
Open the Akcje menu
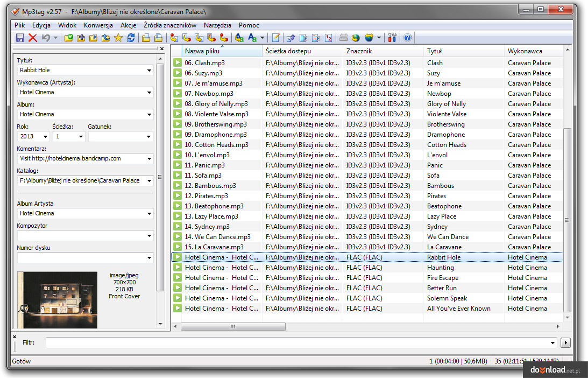128,25
